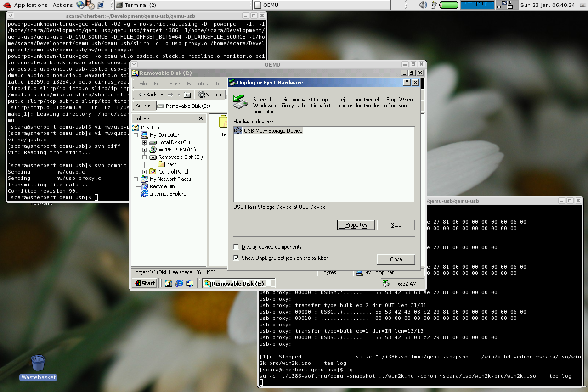Click the Outlook Express quick launch icon
Image resolution: width=588 pixels, height=392 pixels.
click(x=190, y=284)
